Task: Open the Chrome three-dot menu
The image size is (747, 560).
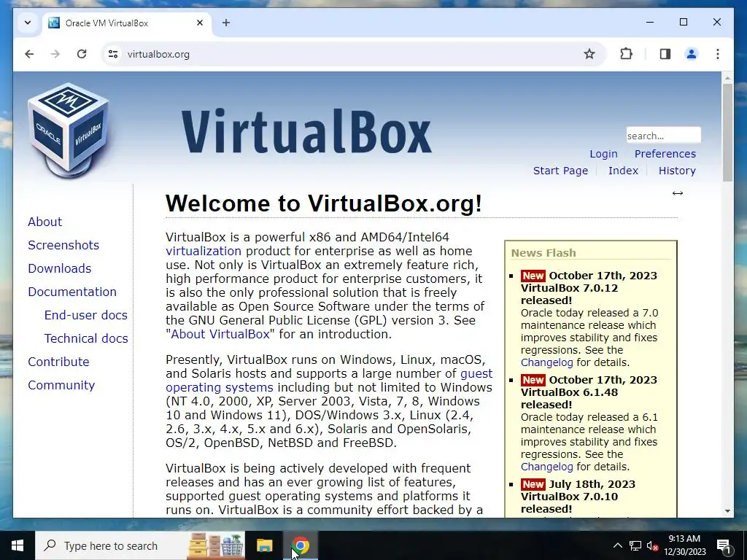Action: pos(718,54)
